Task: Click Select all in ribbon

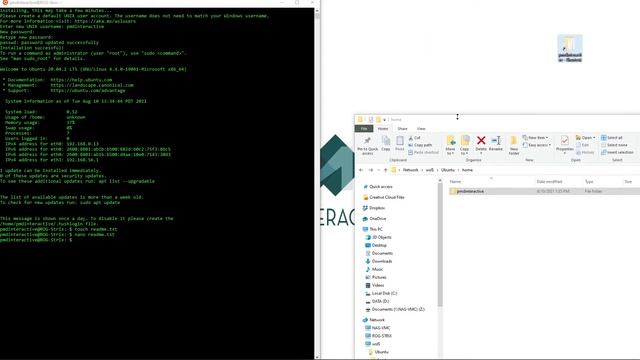Action: [x=611, y=138]
